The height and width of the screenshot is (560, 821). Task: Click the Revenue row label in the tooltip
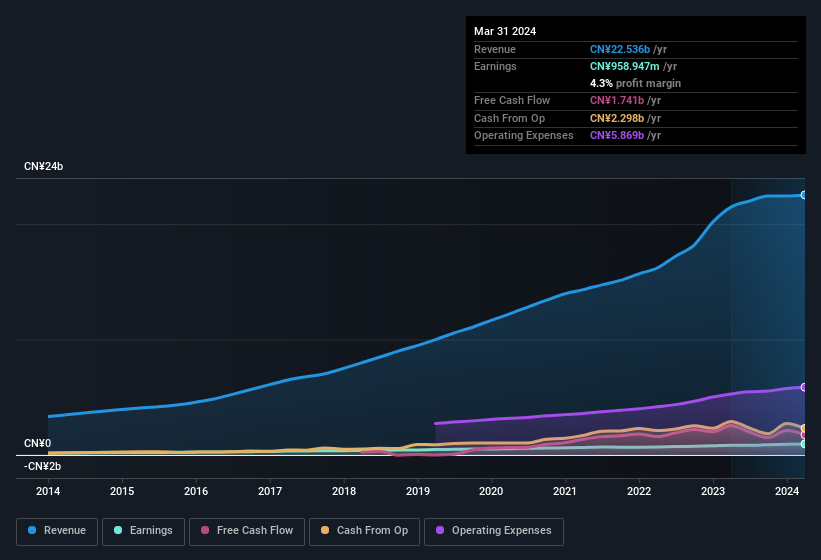[x=495, y=49]
